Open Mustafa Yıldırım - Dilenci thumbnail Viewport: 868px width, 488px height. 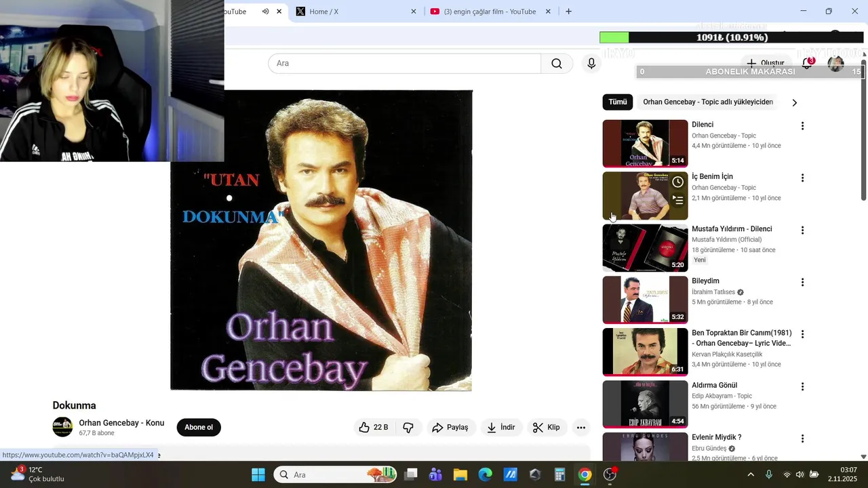click(x=645, y=248)
